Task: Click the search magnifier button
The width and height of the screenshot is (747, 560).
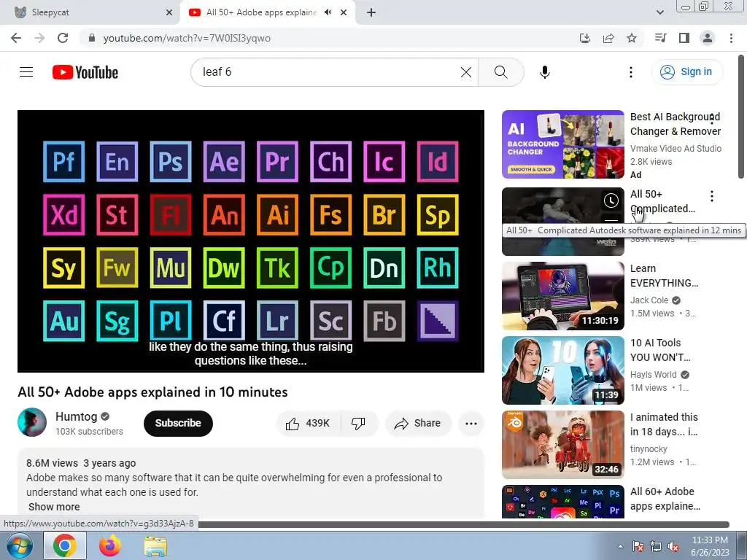Action: click(500, 72)
